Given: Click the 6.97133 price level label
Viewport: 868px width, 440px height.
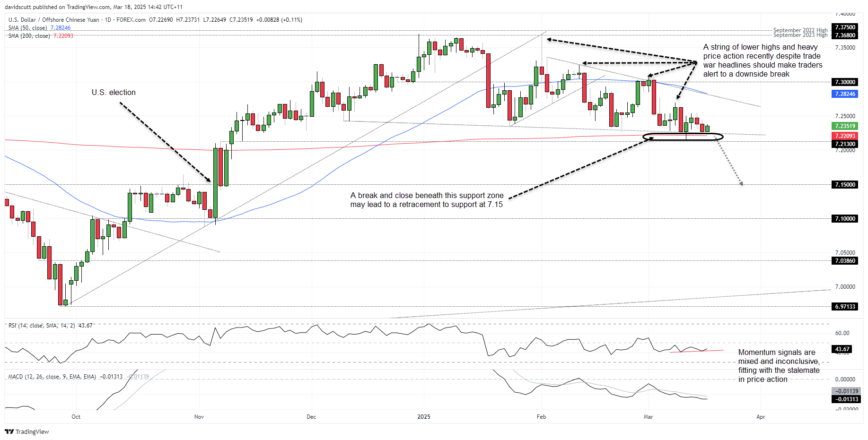Looking at the screenshot, I should coord(845,307).
